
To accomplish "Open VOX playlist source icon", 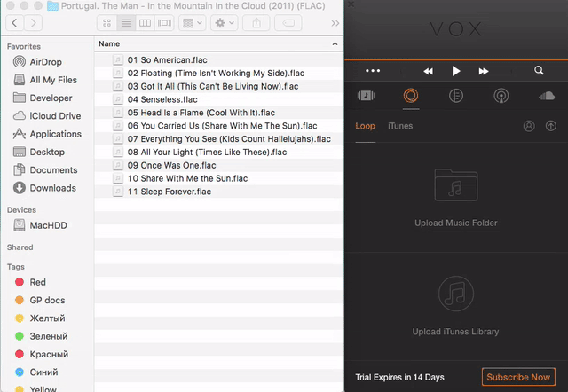I will pyautogui.click(x=366, y=96).
